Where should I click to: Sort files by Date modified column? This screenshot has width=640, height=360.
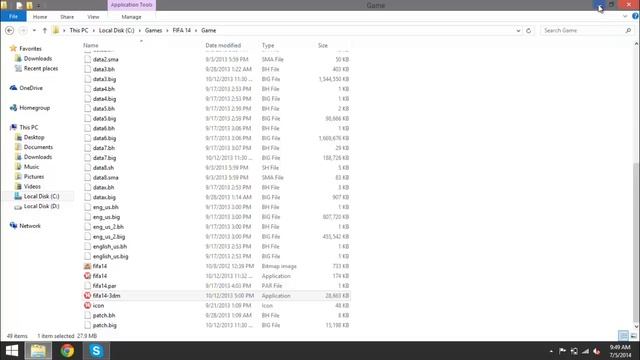(x=223, y=45)
